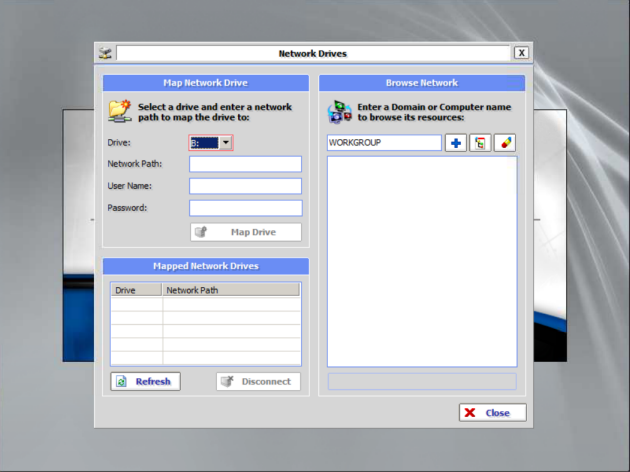Click the network drives icon in title bar
This screenshot has height=472, width=630.
[x=105, y=53]
